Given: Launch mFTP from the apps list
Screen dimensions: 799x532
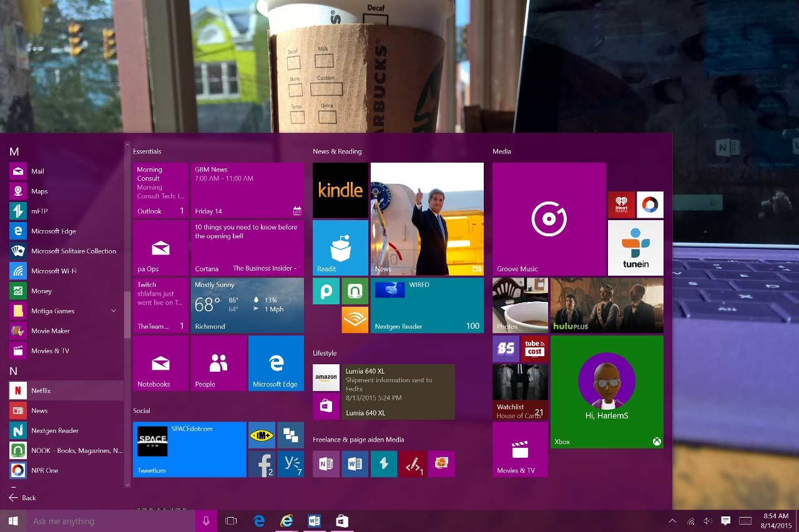Looking at the screenshot, I should 66,211.
